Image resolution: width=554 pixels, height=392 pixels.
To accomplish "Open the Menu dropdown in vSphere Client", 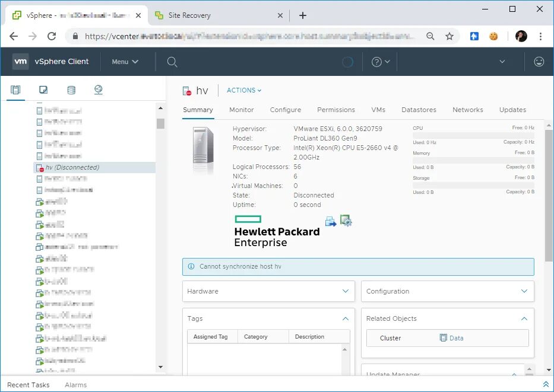I will [x=125, y=62].
